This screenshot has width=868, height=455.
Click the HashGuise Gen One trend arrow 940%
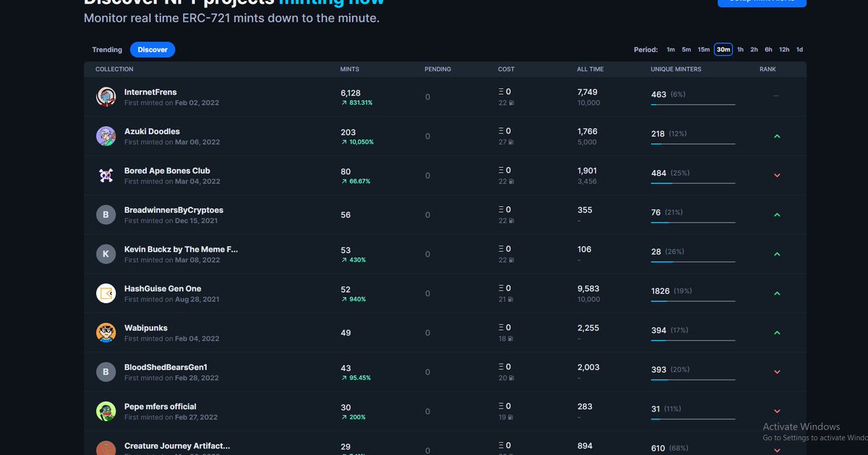pyautogui.click(x=344, y=299)
